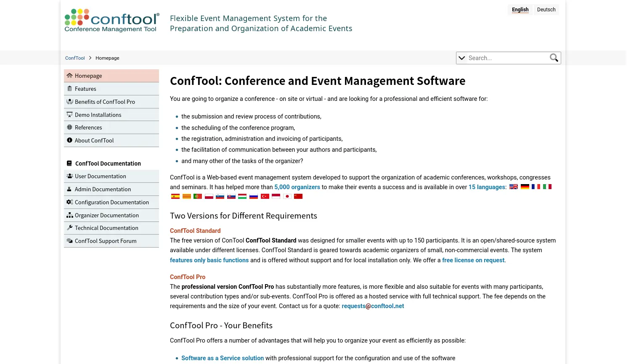Switch the site language to Deutsch
The image size is (631, 364).
click(x=546, y=9)
